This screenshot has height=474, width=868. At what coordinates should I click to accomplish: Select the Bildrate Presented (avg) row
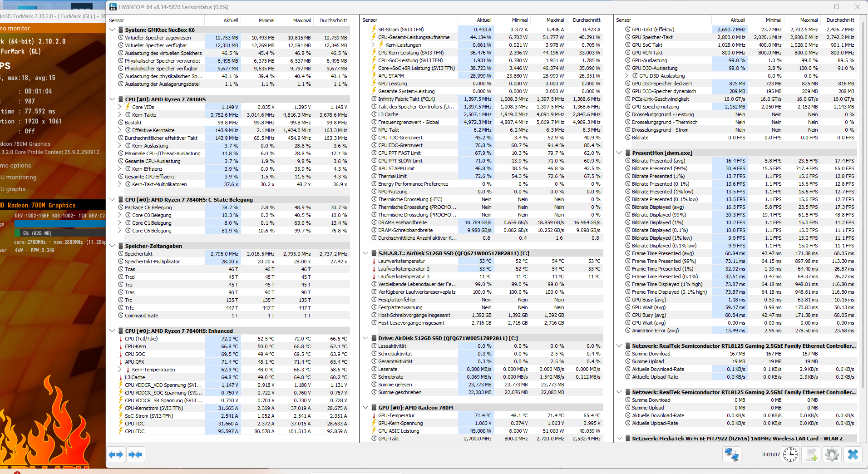740,161
